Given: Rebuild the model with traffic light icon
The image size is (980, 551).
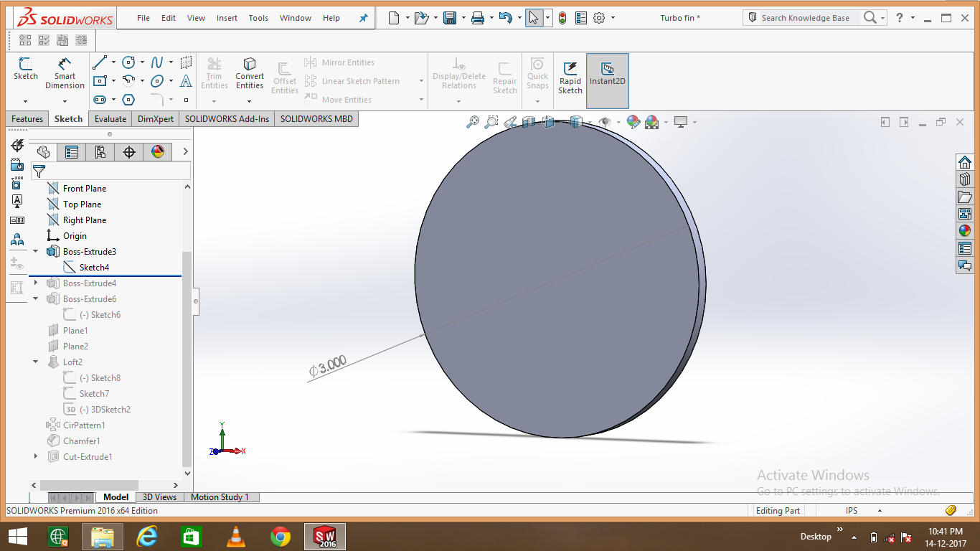Looking at the screenshot, I should 562,18.
